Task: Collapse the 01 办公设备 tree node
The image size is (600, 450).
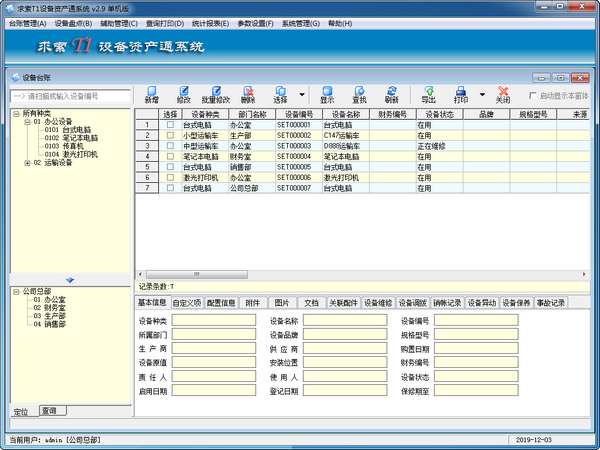Action: pyautogui.click(x=27, y=122)
